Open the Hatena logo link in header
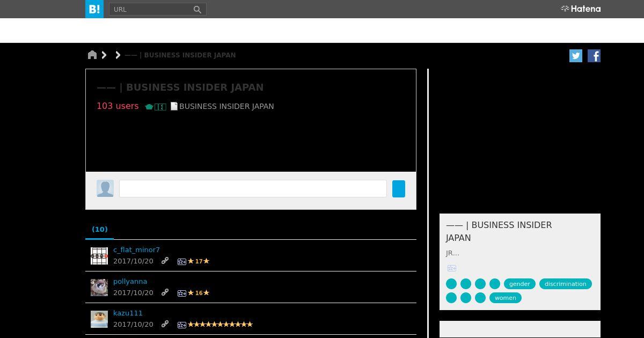This screenshot has height=338, width=644. pyautogui.click(x=581, y=9)
